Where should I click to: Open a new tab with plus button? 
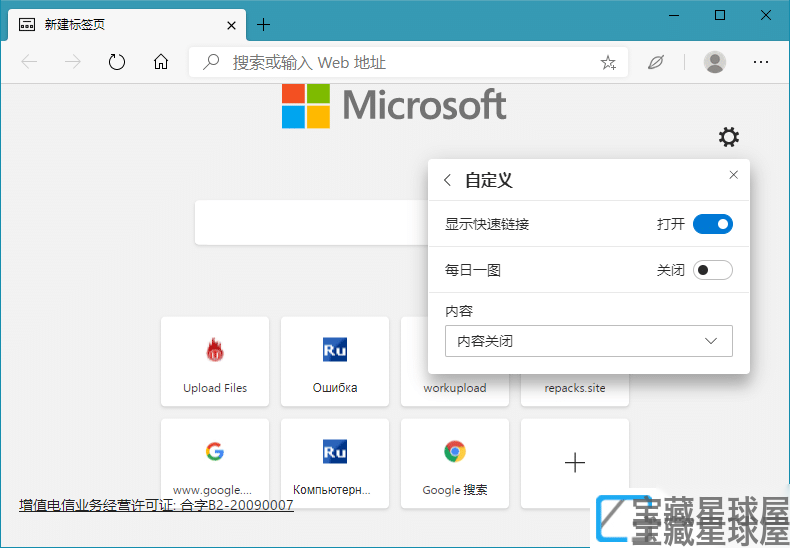click(264, 25)
